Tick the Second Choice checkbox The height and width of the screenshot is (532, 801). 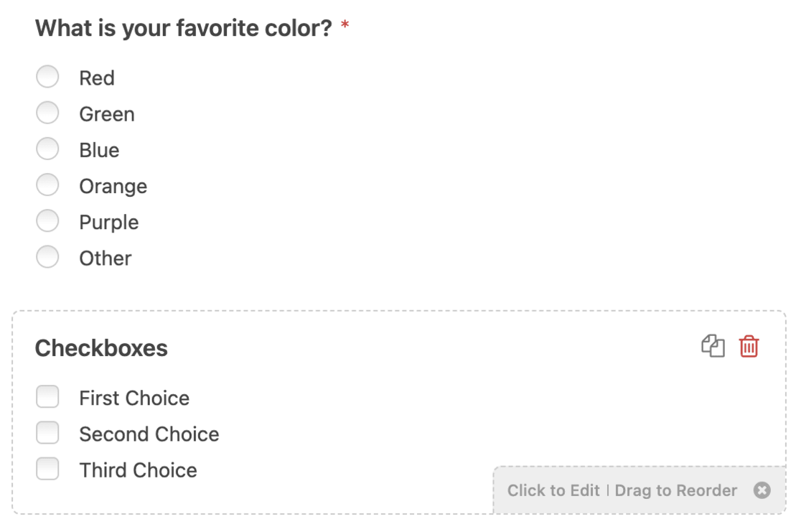47,433
